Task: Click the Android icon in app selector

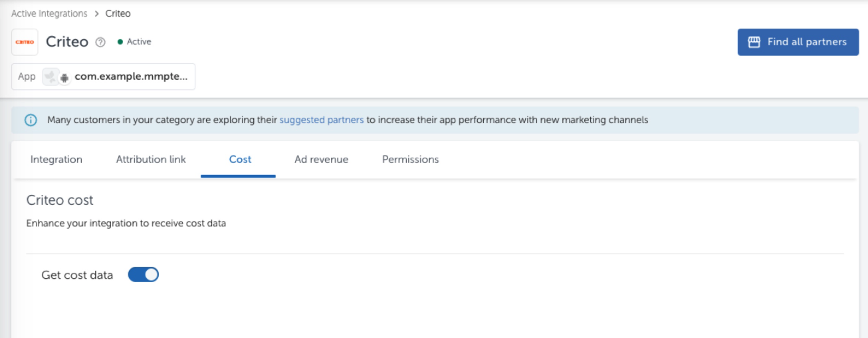Action: 64,77
